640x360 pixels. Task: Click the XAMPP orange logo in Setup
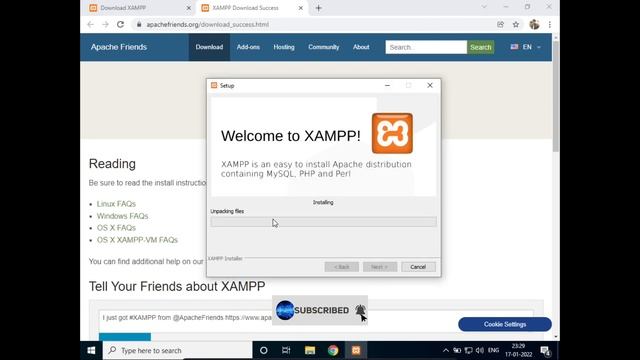click(x=392, y=133)
